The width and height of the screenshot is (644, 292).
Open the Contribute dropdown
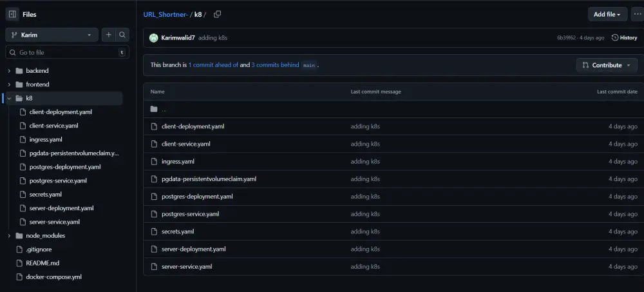(607, 65)
